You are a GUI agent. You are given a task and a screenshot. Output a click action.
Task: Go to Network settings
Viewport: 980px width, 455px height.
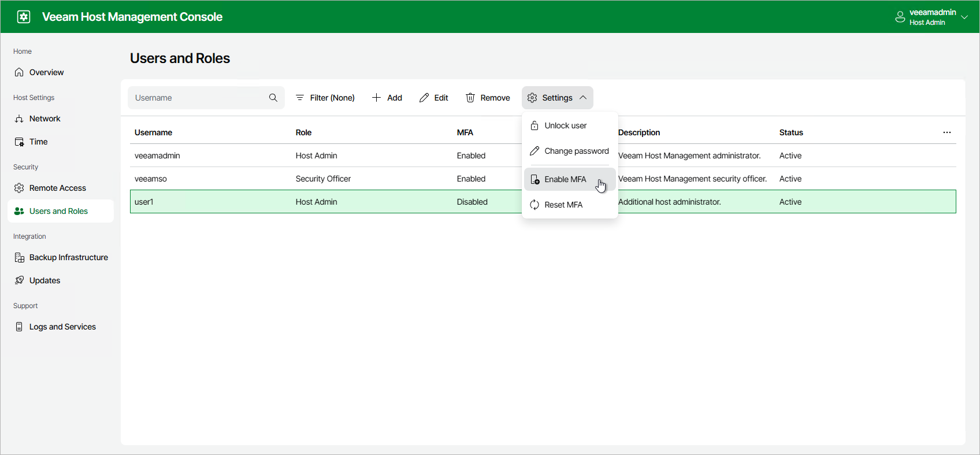(x=61, y=119)
